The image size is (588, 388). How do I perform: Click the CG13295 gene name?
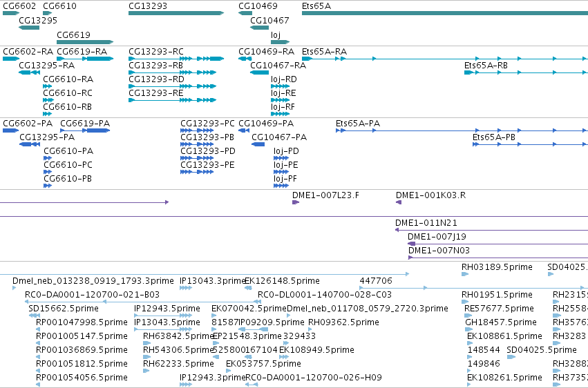[x=38, y=20]
